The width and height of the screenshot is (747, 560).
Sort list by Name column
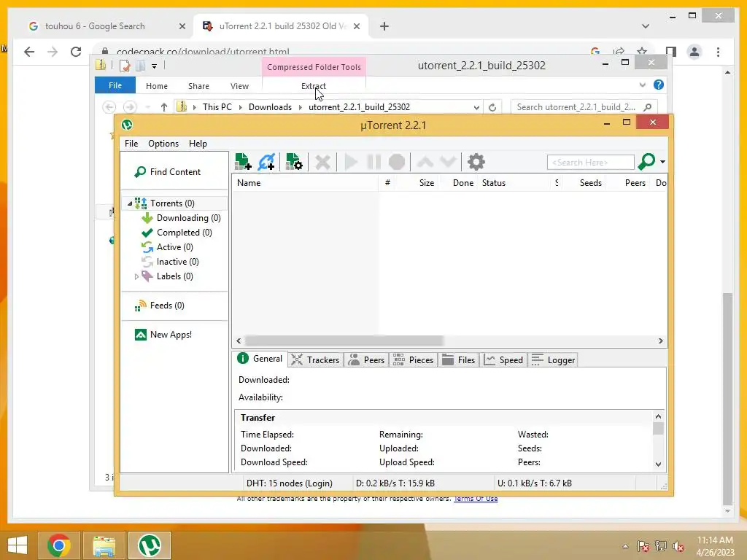[305, 183]
